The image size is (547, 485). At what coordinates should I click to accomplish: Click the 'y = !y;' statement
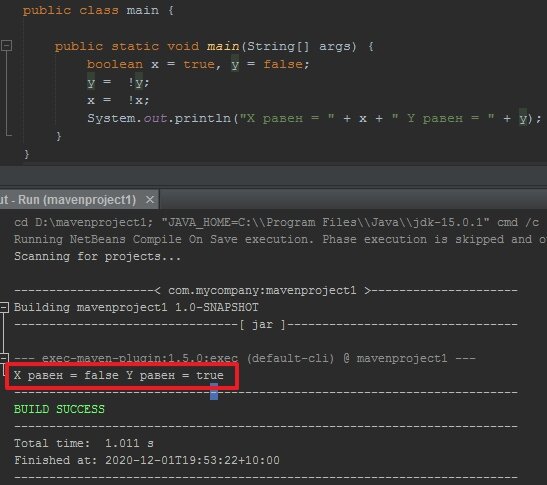(x=118, y=83)
